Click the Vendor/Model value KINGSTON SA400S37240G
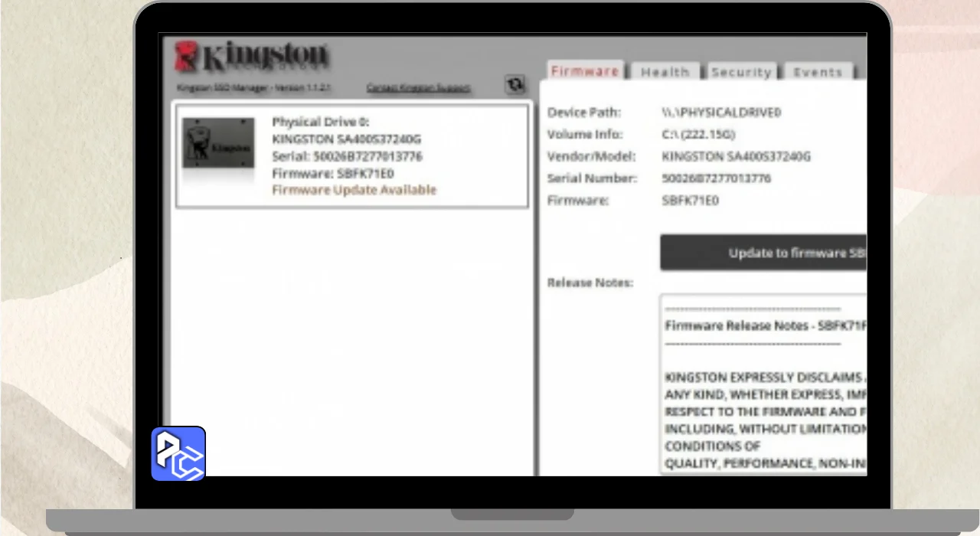 tap(736, 156)
